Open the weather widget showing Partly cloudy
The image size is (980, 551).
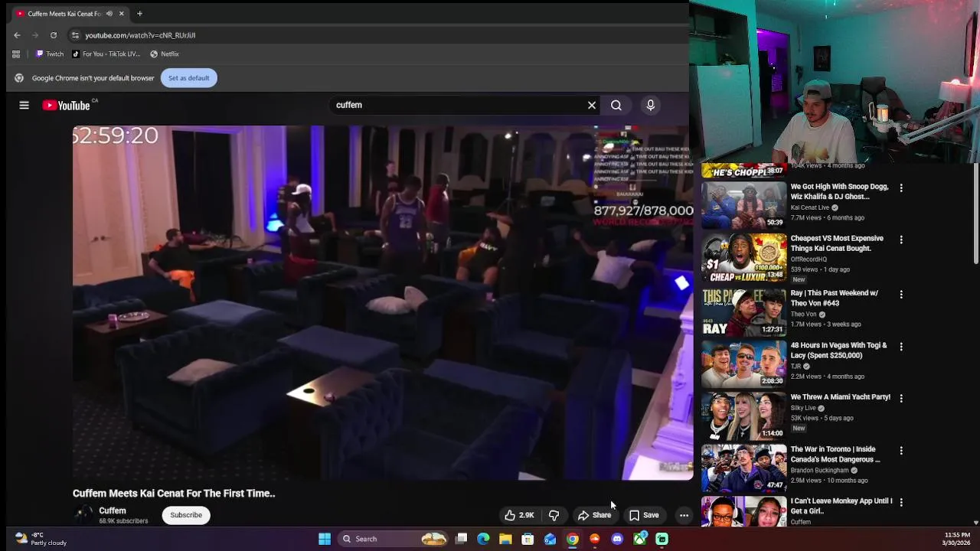(42, 540)
